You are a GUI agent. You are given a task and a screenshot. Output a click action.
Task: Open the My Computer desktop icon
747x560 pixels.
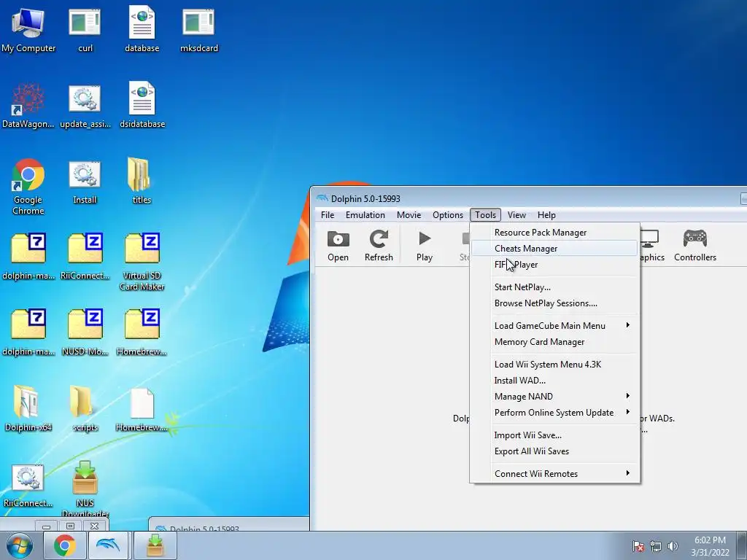point(28,29)
